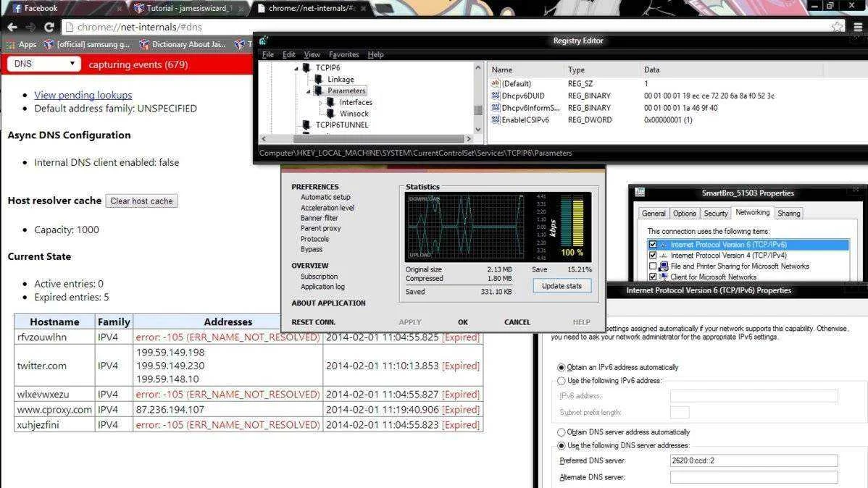The image size is (868, 488).
Task: Switch to the Options tab
Action: click(684, 214)
